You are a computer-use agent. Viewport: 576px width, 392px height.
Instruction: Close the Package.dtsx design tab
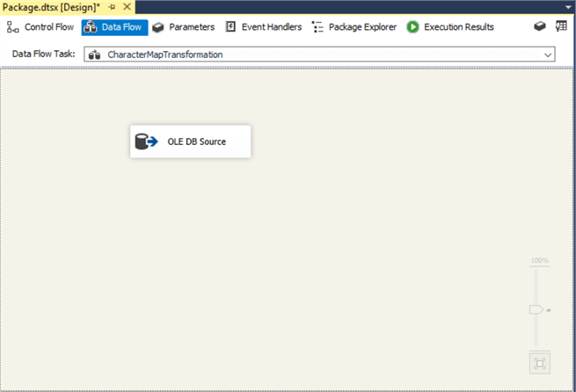click(128, 7)
